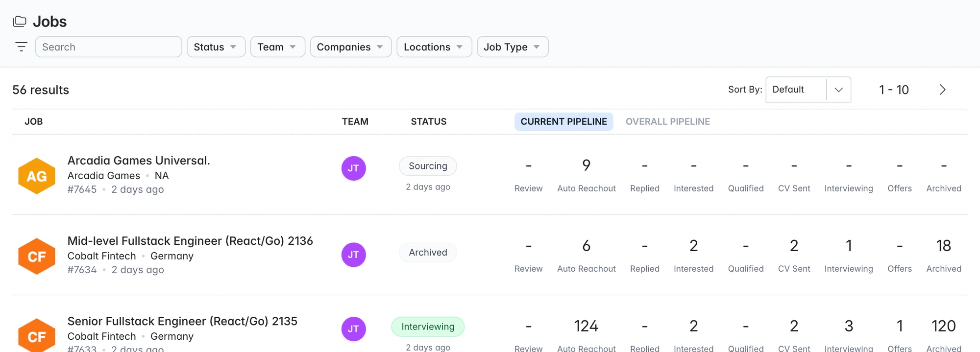Click the JT avatar in Mid-level Fullstack row
The height and width of the screenshot is (352, 980).
(353, 255)
